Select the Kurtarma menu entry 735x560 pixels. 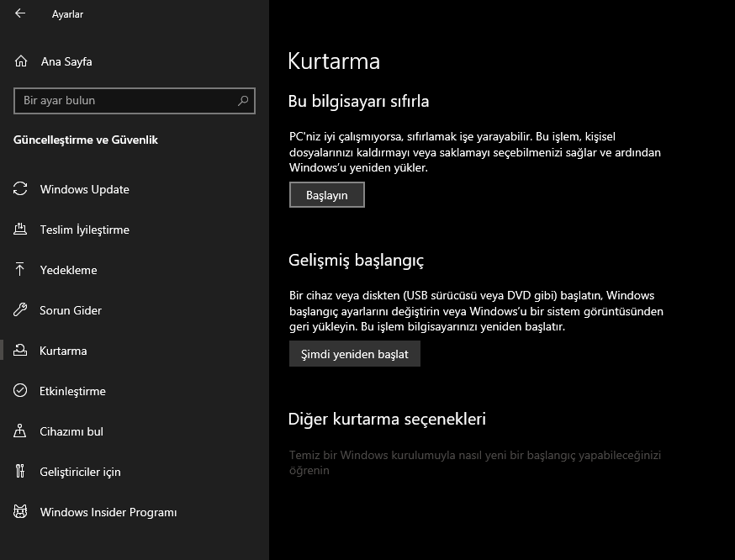[135, 351]
